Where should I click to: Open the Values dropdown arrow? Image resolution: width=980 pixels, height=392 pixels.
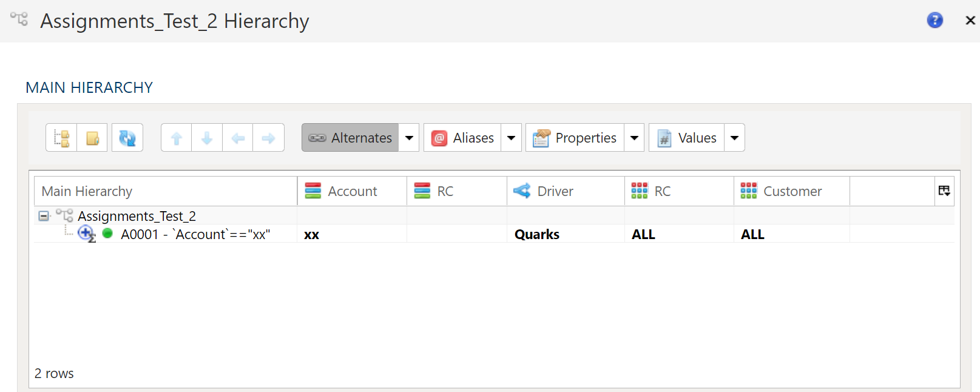coord(734,138)
